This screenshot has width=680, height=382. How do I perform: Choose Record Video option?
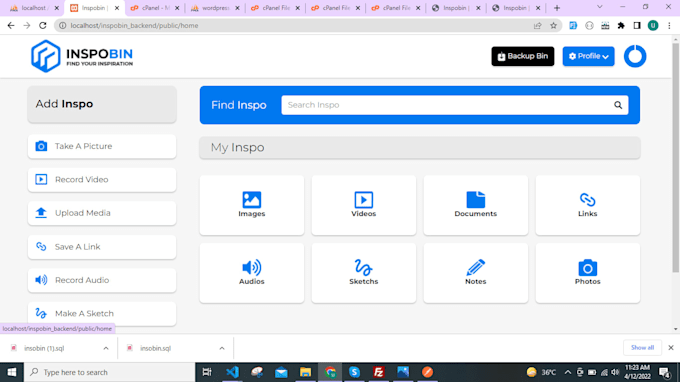tap(102, 180)
